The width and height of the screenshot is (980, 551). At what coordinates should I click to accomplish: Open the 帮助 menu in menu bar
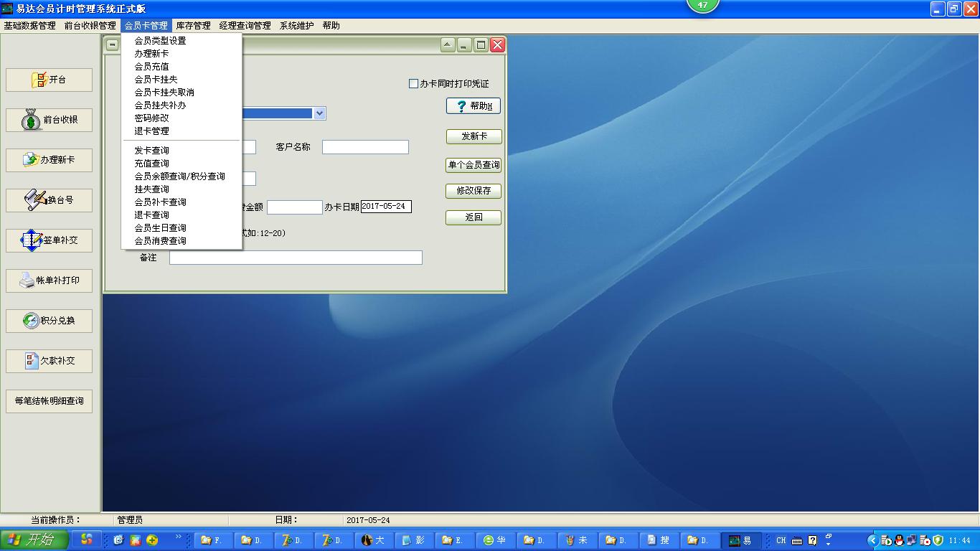pos(331,26)
